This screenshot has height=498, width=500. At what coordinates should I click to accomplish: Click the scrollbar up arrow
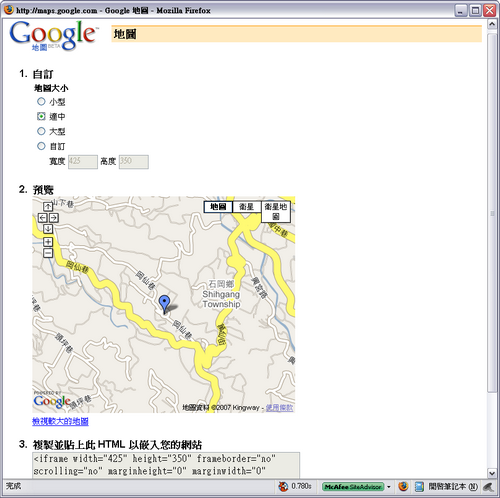(x=492, y=24)
